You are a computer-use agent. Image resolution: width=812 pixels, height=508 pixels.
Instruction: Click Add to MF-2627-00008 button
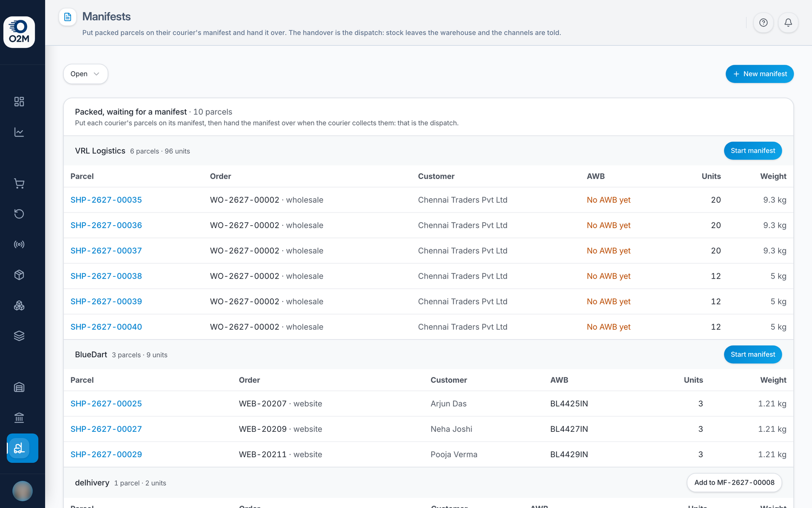(x=734, y=483)
